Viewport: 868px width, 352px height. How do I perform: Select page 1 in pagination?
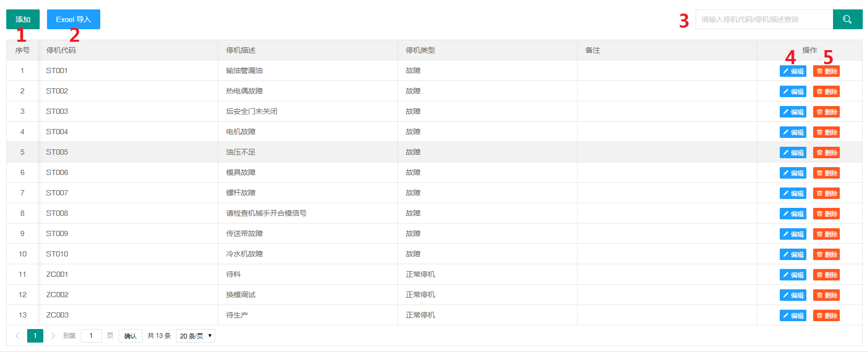point(35,336)
